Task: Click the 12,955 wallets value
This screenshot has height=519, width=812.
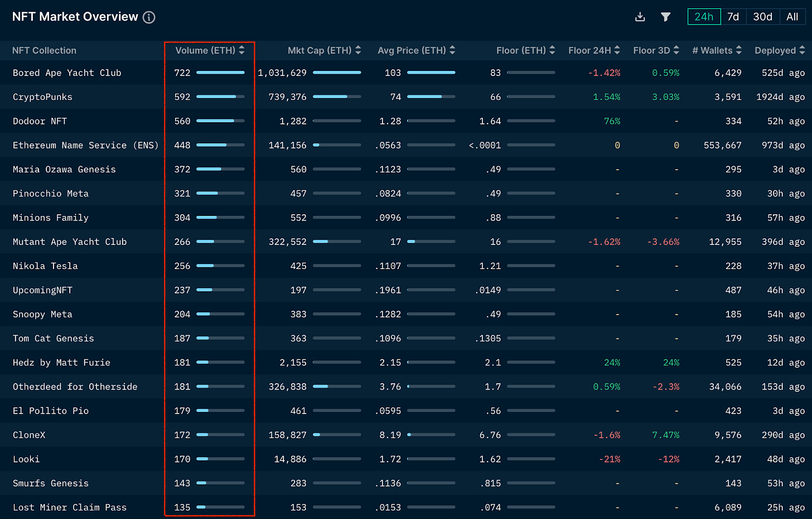Action: pos(726,242)
